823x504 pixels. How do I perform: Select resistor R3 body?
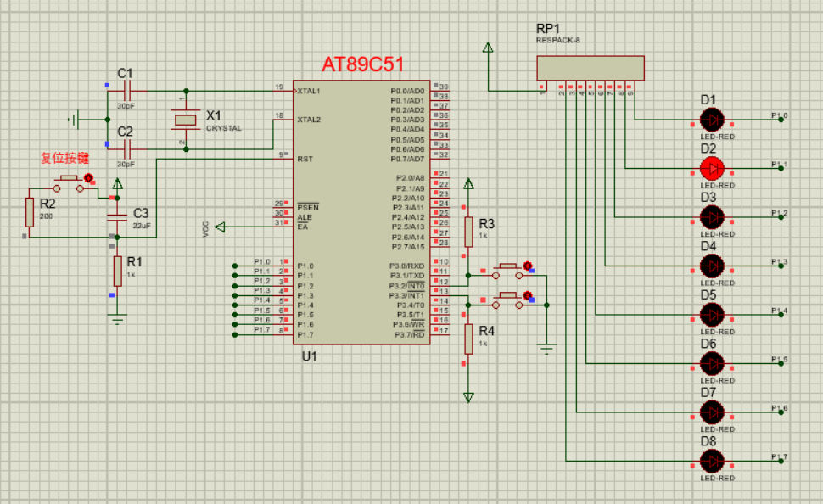[468, 232]
